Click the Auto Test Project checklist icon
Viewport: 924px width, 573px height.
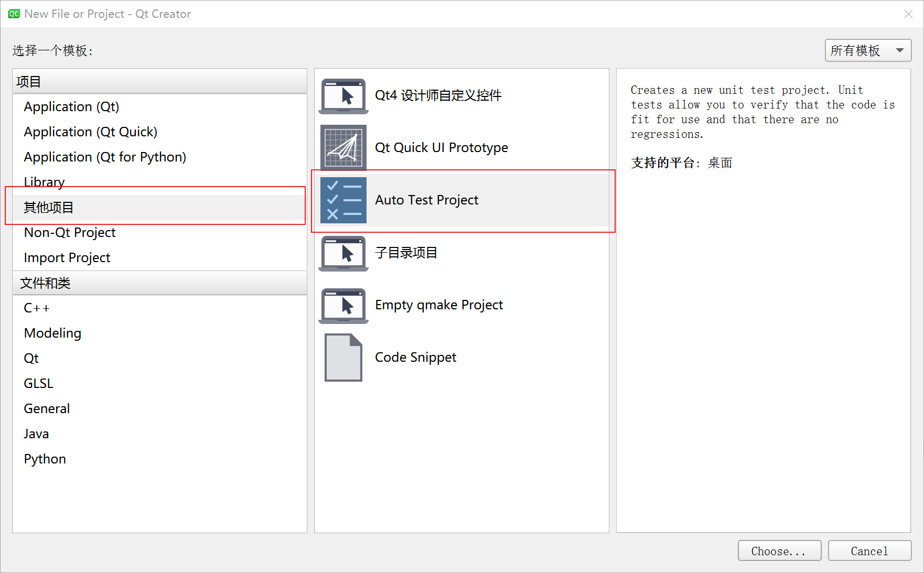(x=343, y=200)
